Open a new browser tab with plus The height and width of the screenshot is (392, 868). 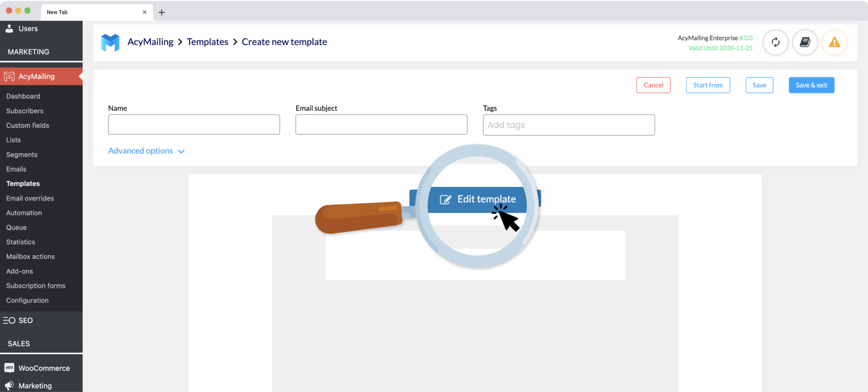(x=161, y=12)
